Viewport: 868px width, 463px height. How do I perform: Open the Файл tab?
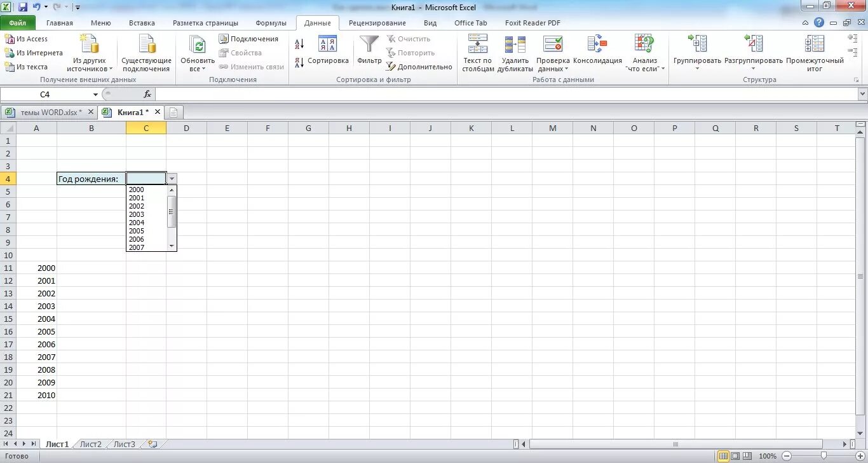(x=18, y=23)
